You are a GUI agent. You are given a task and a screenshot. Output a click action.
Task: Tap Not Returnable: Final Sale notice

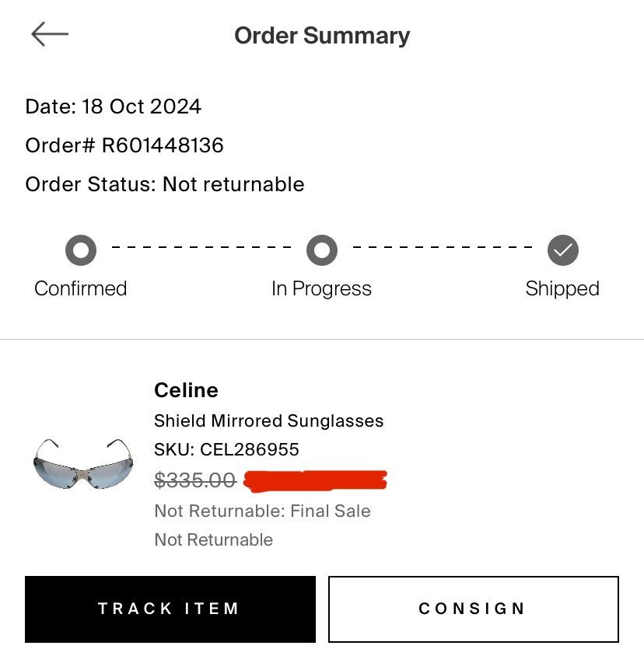[x=262, y=511]
